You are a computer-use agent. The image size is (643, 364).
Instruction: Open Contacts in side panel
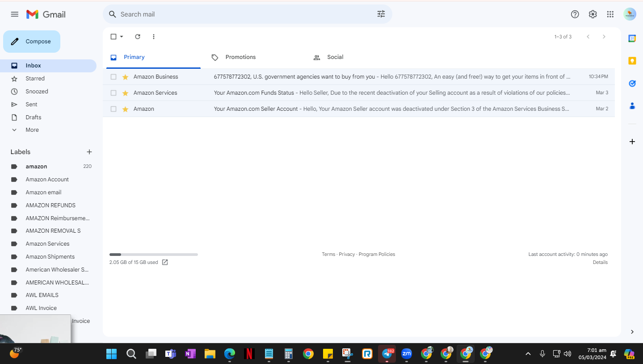[632, 106]
